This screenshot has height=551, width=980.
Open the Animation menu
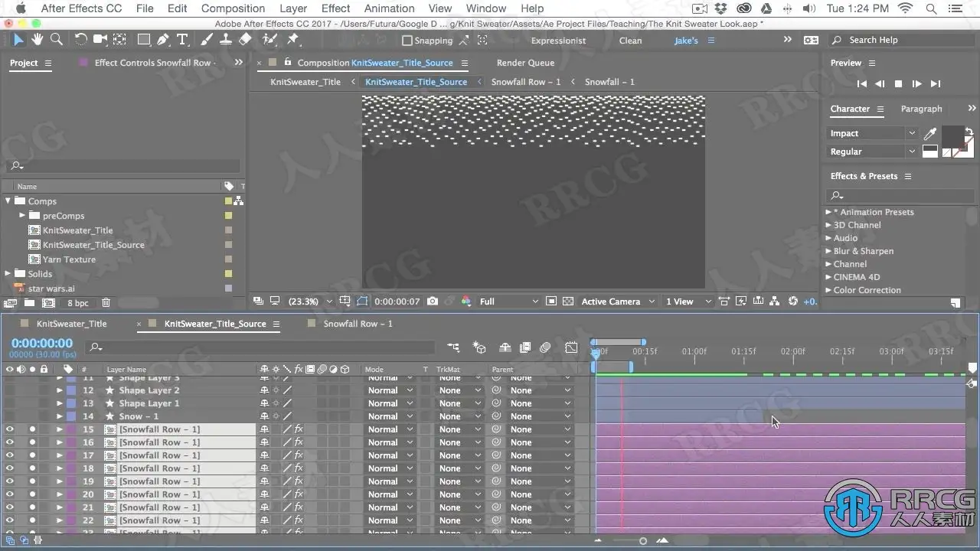click(x=389, y=8)
